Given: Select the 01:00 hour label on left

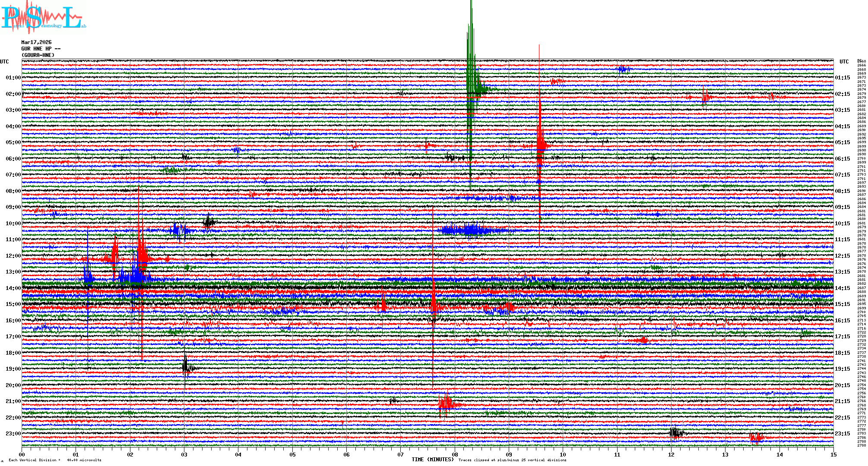Looking at the screenshot, I should click(13, 78).
